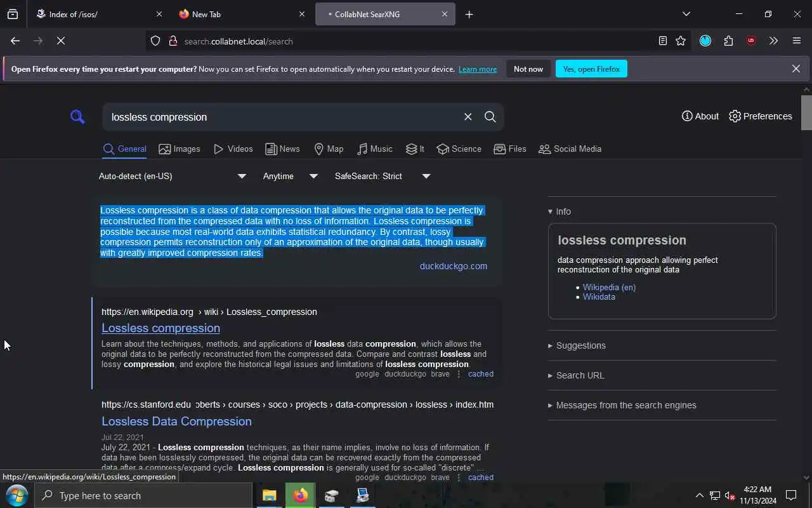
Task: Click the Not now button
Action: tap(528, 69)
